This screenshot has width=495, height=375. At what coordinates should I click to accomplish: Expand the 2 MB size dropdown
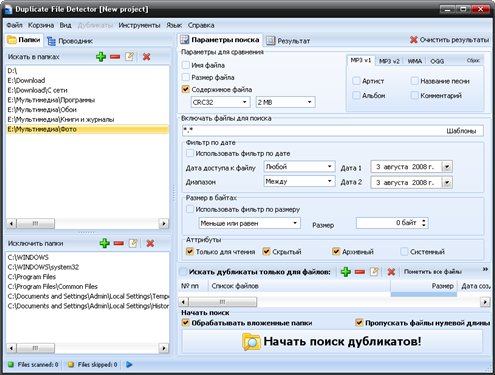(x=285, y=102)
